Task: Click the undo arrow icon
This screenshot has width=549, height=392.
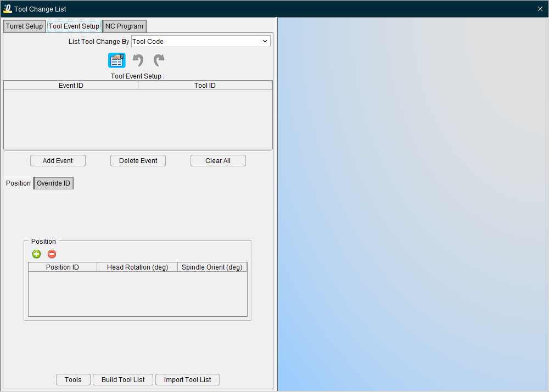Action: click(x=138, y=60)
